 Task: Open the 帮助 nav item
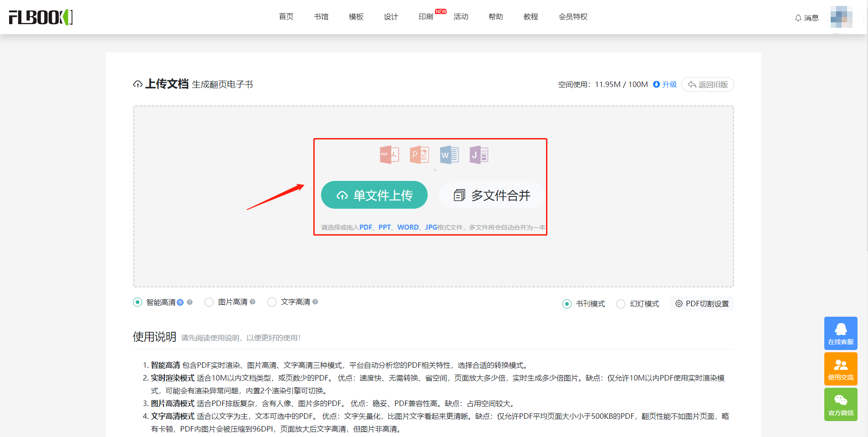495,17
